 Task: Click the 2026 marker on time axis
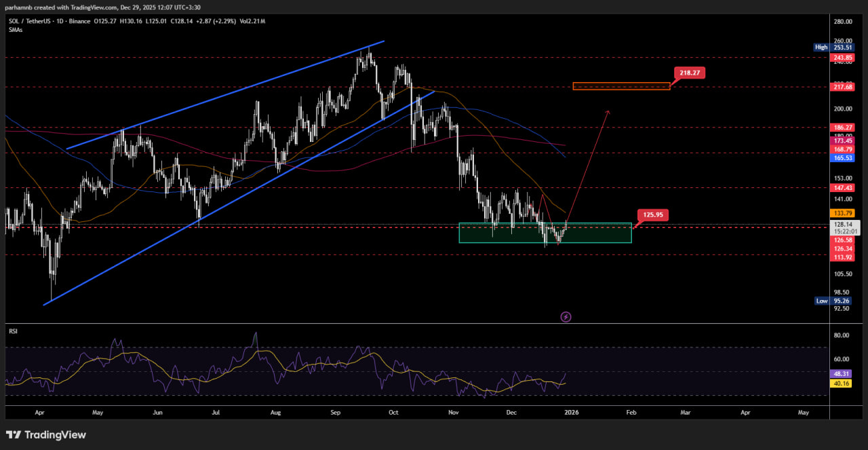(572, 412)
